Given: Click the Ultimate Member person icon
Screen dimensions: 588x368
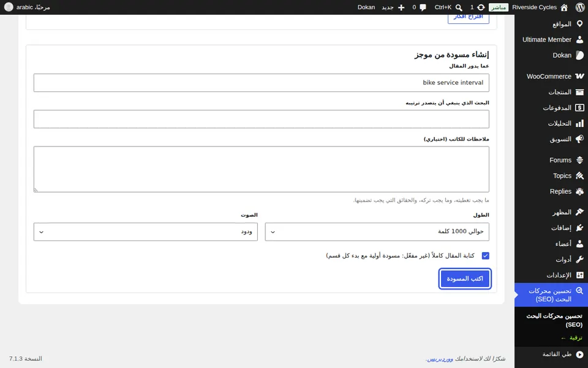Looking at the screenshot, I should point(580,39).
